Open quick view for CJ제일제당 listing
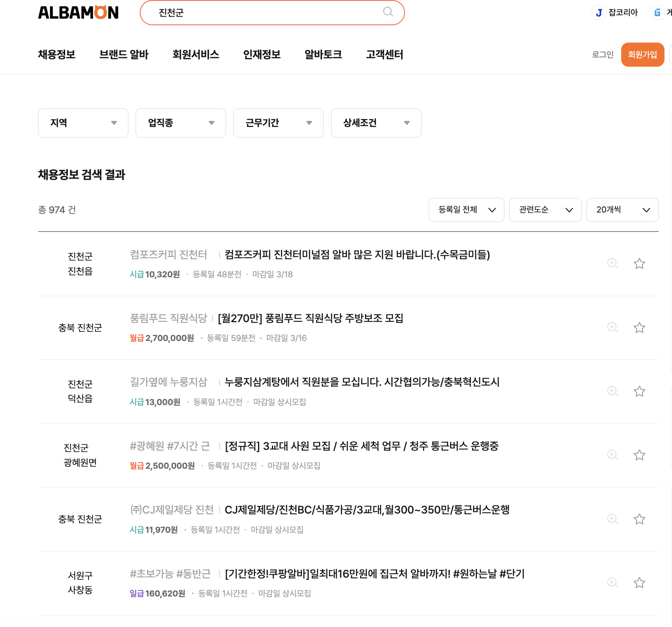Image resolution: width=672 pixels, height=627 pixels. tap(612, 519)
